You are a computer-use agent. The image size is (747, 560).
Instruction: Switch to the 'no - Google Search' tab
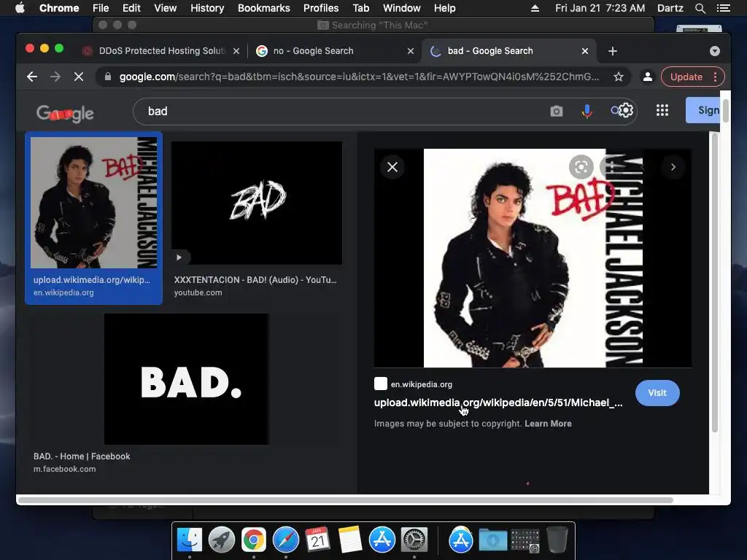[333, 51]
